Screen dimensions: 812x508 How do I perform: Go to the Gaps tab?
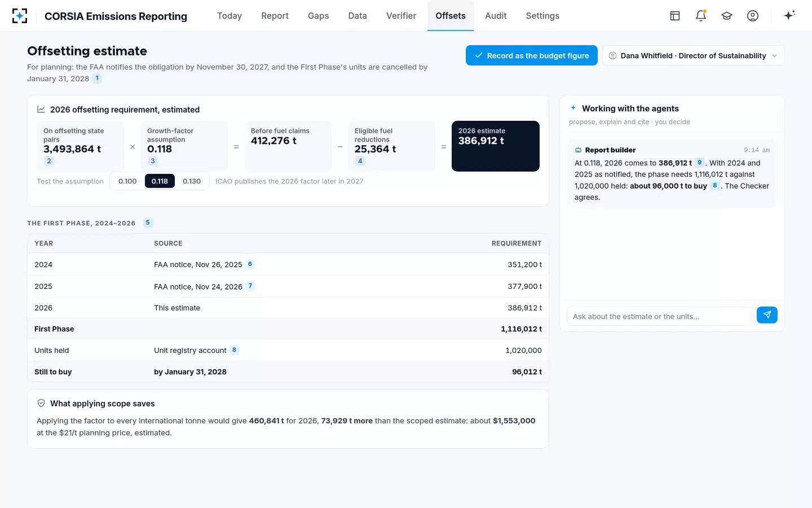click(x=319, y=16)
